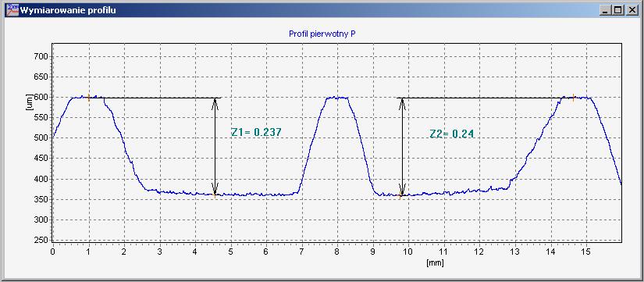Viewport: 644px width, 282px height.
Task: Click the 5 tick label on X axis
Action: point(231,252)
